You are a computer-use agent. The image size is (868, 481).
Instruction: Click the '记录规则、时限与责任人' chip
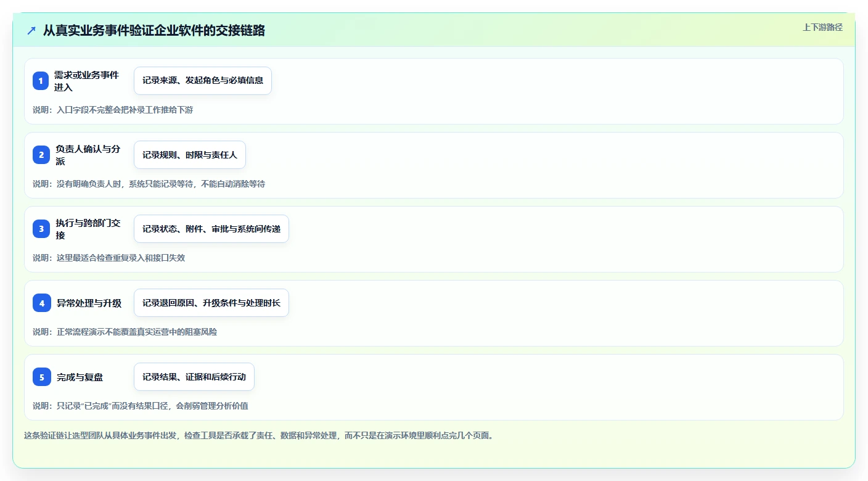pyautogui.click(x=190, y=155)
